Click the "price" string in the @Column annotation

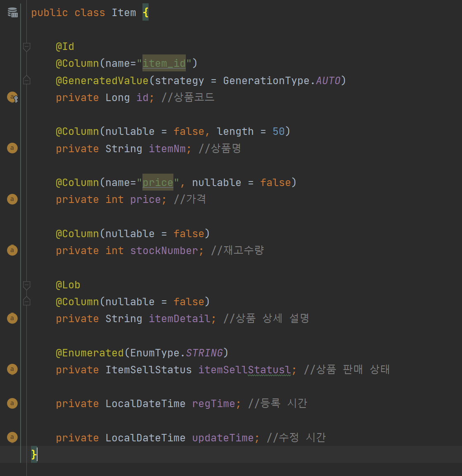[158, 182]
